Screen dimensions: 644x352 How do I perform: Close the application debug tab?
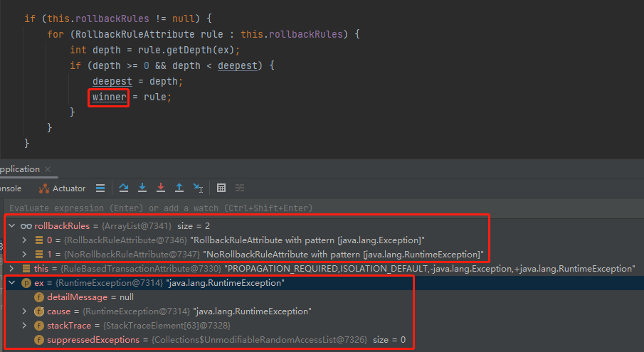pos(48,169)
